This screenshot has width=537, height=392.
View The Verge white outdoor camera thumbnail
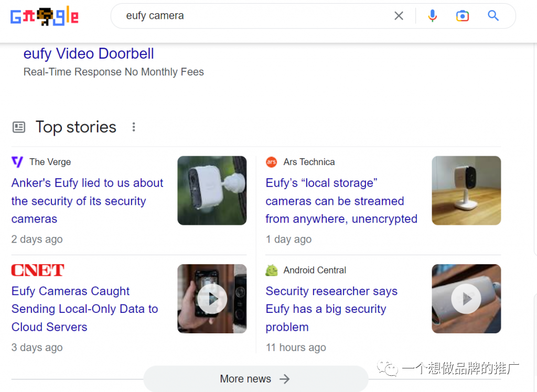tap(212, 190)
